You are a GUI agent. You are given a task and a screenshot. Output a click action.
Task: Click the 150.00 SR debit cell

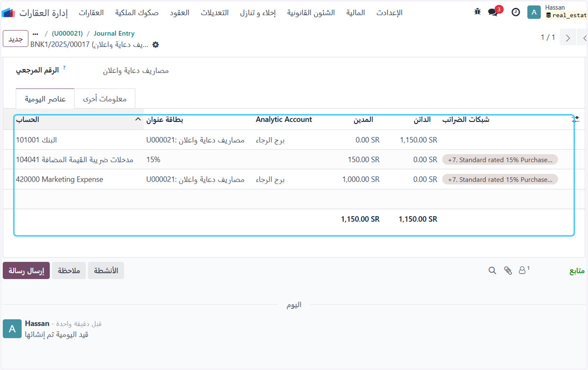tap(364, 160)
